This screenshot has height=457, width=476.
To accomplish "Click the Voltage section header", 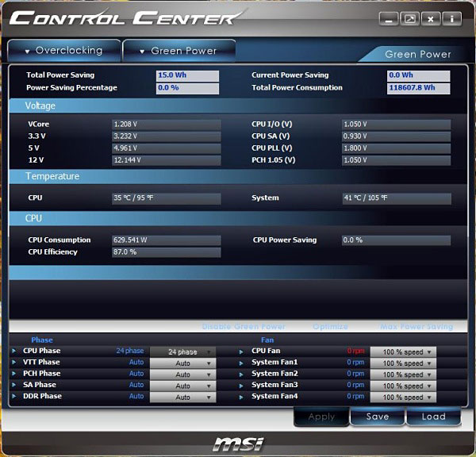I will click(x=40, y=106).
